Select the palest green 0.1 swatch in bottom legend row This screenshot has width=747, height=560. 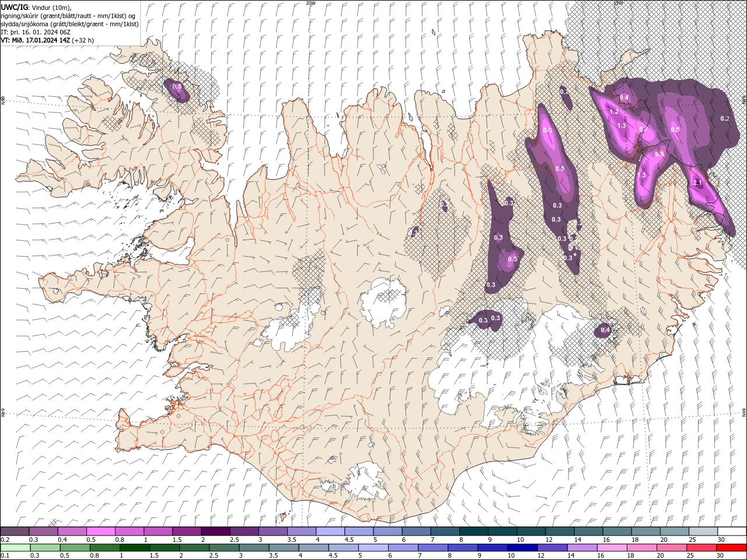pyautogui.click(x=16, y=548)
